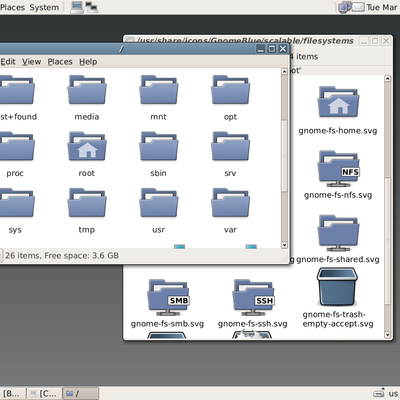Click the network computers icon in top panel

click(x=91, y=7)
